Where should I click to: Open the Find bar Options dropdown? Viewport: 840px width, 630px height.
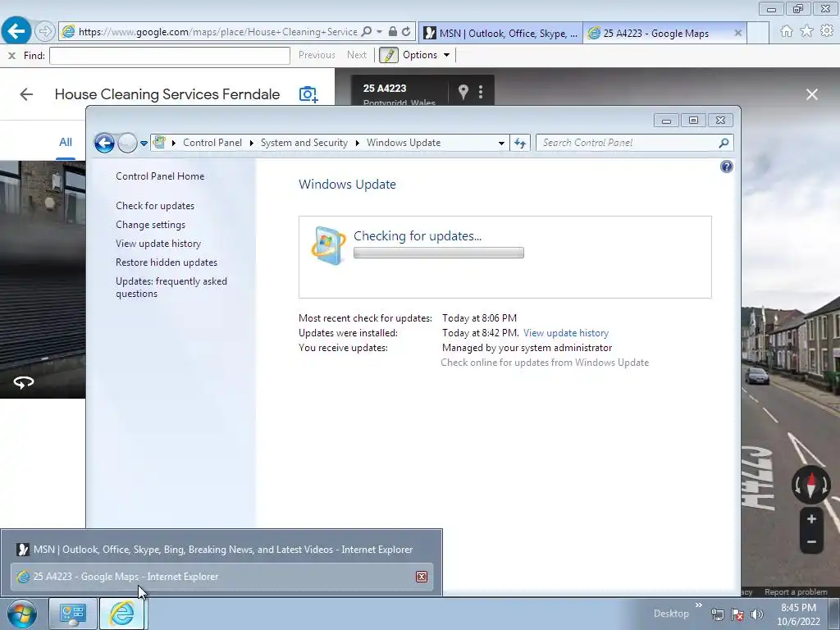click(x=427, y=55)
